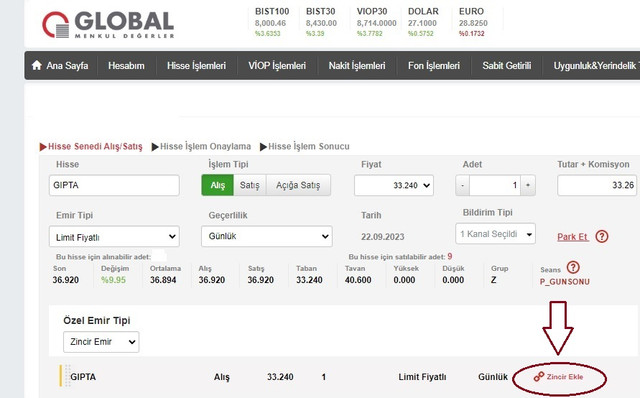Screen dimensions: 640x398
Task: Click the Hisse input field with GIPTA
Action: coord(114,185)
